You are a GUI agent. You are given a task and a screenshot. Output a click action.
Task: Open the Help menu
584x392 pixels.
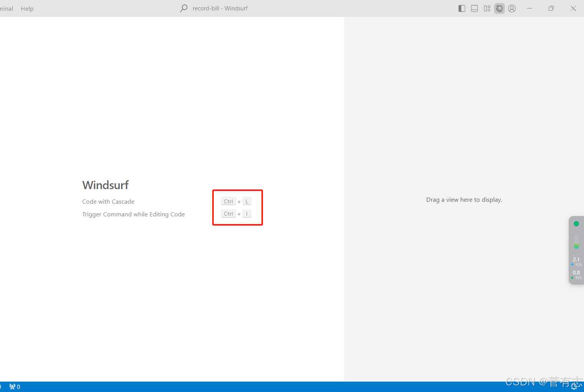(27, 8)
